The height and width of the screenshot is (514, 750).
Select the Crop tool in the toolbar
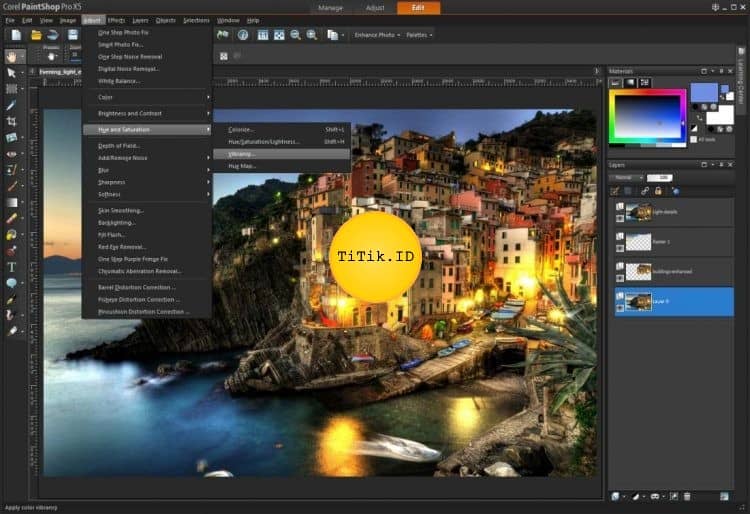point(12,122)
